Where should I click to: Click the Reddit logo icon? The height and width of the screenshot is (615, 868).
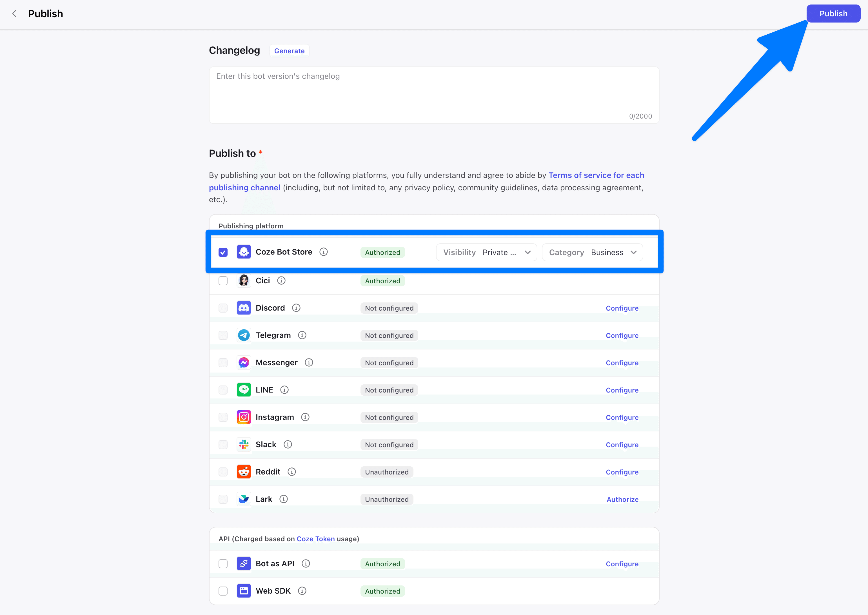[244, 471]
